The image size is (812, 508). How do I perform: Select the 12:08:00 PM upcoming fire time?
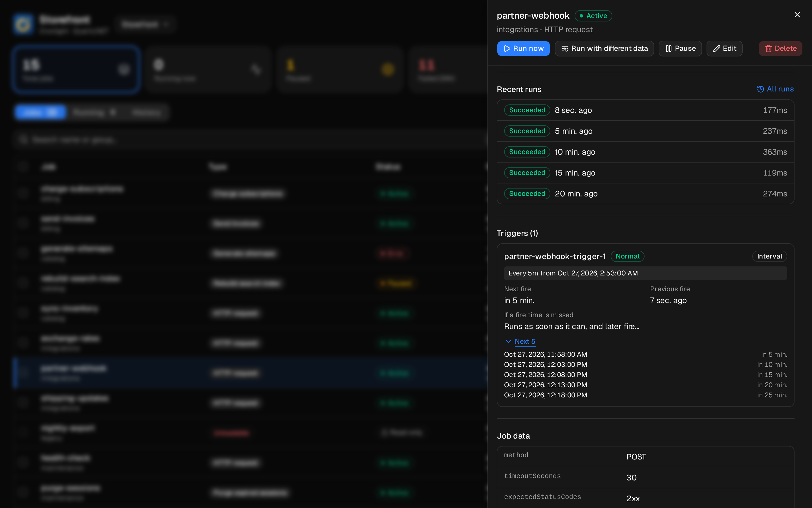(x=546, y=375)
